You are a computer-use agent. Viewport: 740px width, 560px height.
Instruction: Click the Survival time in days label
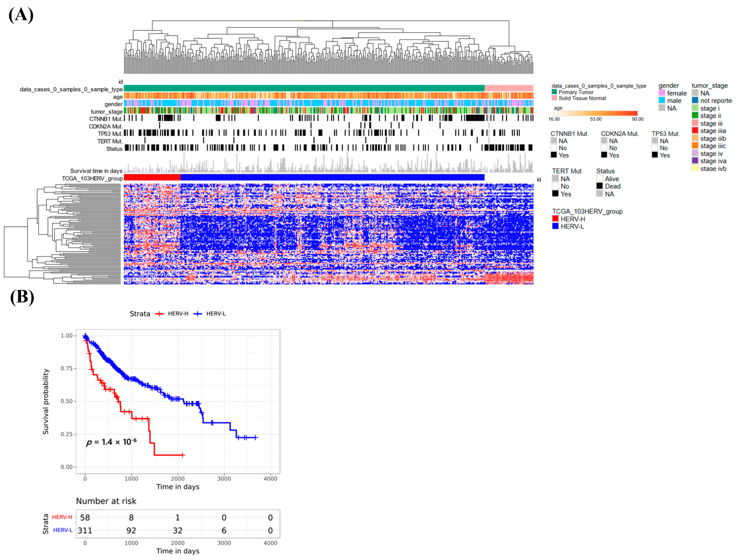pyautogui.click(x=96, y=171)
